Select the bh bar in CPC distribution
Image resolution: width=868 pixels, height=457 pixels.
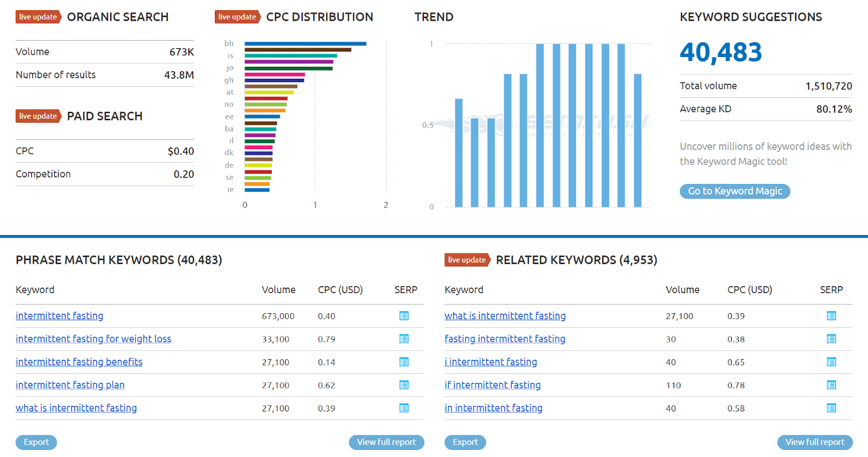click(x=305, y=43)
